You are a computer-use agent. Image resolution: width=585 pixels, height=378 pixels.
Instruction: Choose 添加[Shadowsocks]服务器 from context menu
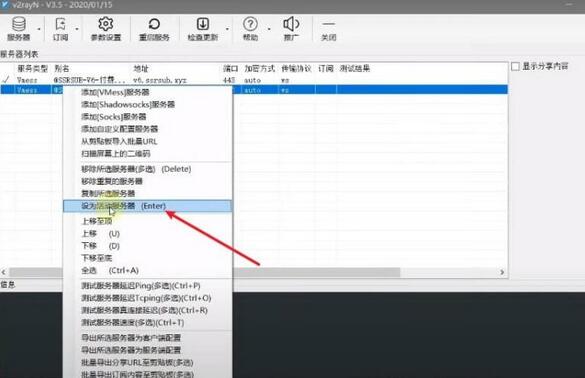(128, 104)
